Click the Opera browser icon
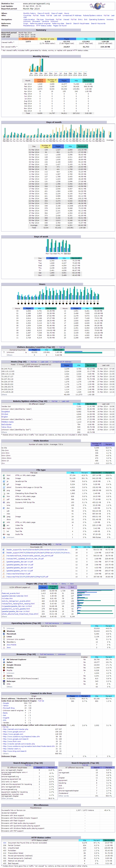Viewport: 116px width, 868px height. (x=4, y=676)
